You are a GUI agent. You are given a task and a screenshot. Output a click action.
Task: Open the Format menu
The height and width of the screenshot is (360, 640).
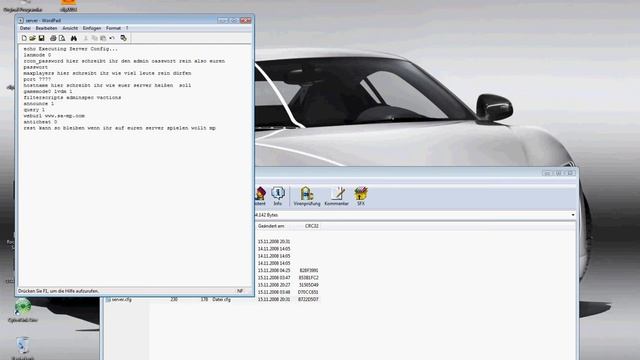113,28
